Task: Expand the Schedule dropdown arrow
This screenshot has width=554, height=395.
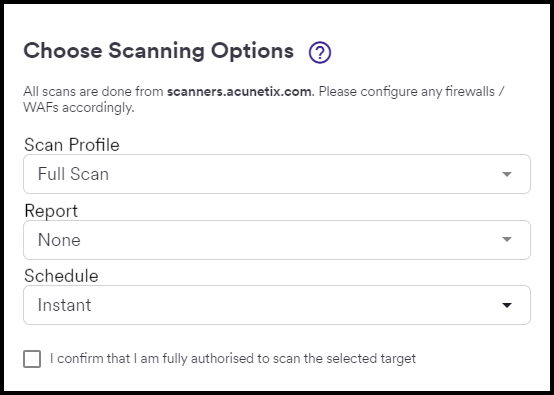Action: pyautogui.click(x=507, y=305)
